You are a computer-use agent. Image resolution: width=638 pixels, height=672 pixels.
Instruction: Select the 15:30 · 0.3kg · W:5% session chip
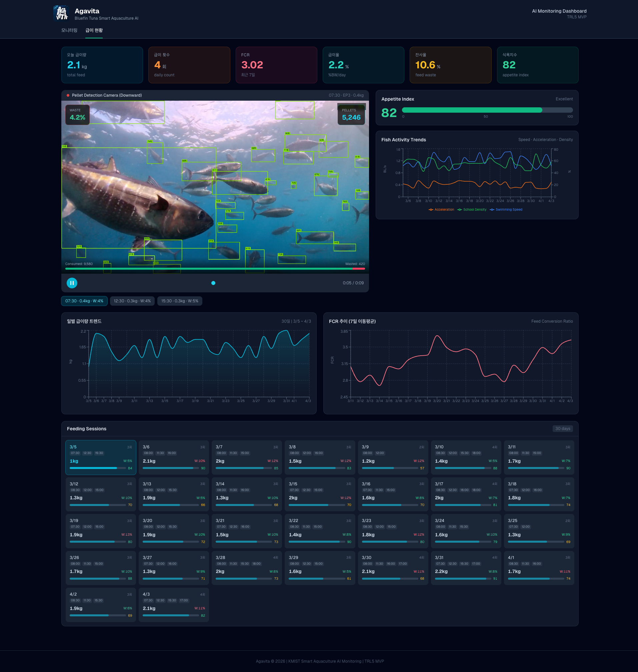tap(180, 301)
